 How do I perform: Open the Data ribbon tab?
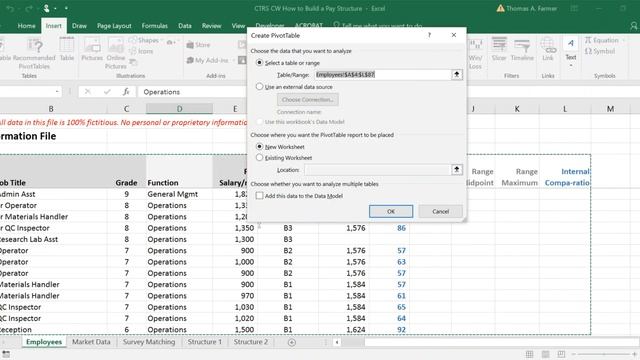(184, 26)
